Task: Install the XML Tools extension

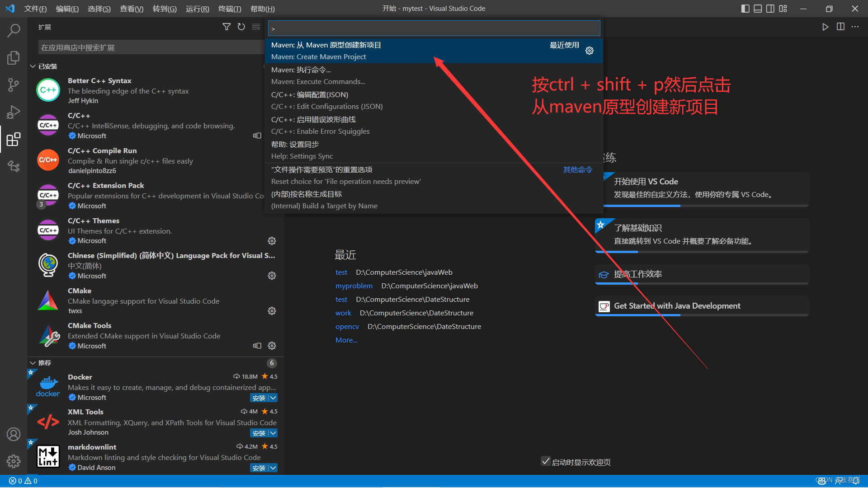Action: [x=259, y=433]
